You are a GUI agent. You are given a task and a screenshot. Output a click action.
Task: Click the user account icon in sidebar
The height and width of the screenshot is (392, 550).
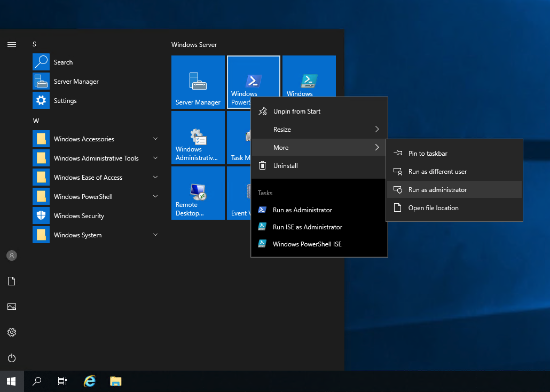click(x=12, y=255)
